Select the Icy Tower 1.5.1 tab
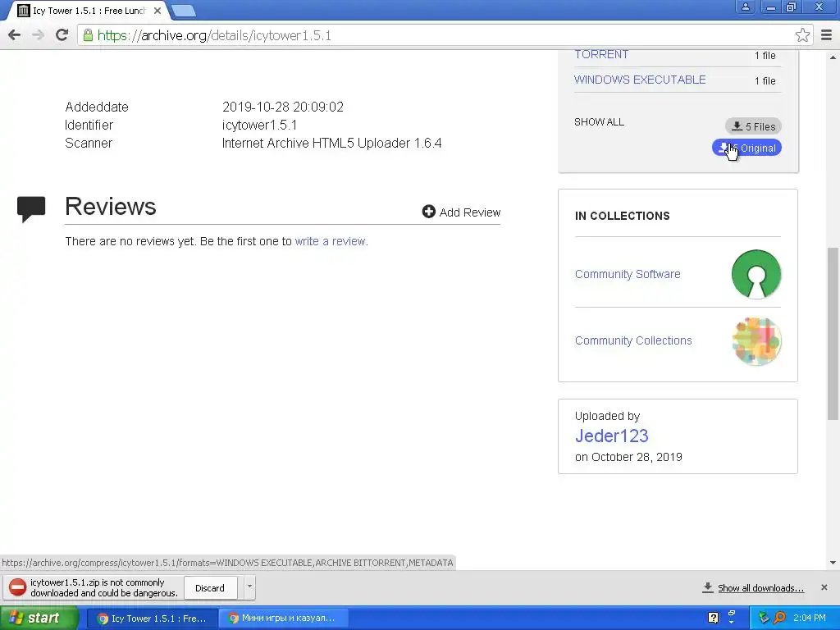Screen dimensions: 840x630 tap(89, 11)
